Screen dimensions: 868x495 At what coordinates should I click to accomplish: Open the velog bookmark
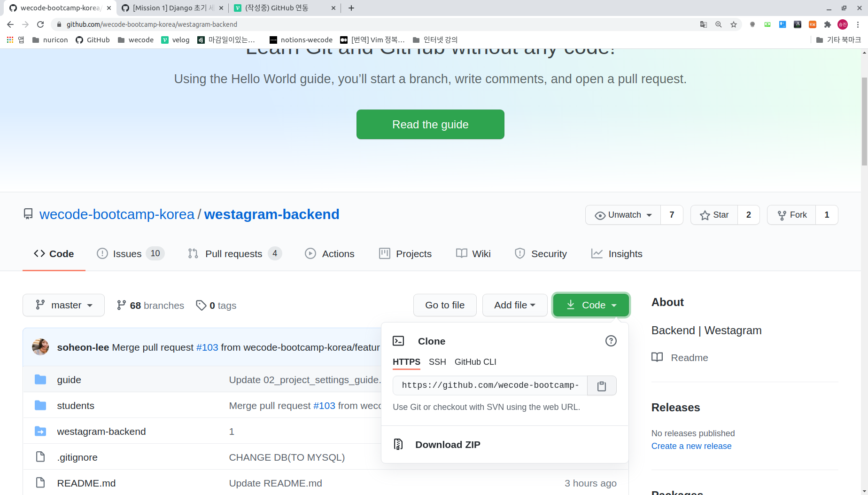tap(175, 40)
